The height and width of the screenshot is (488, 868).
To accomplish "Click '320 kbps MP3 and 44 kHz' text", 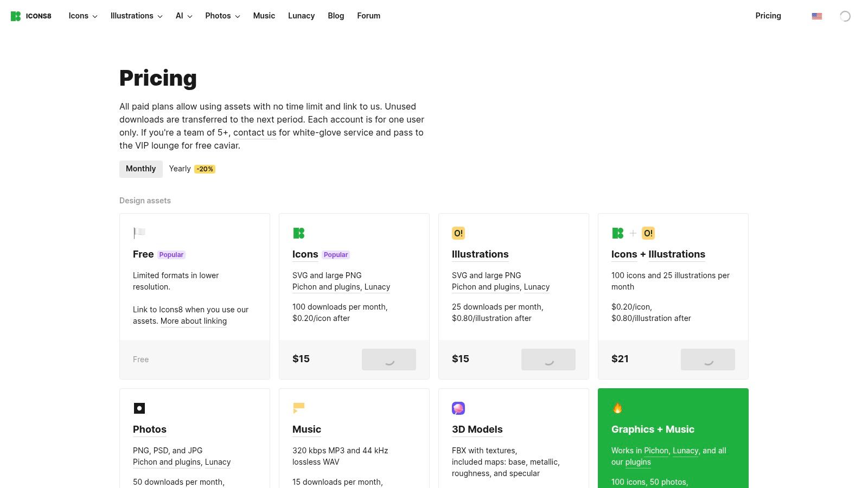I will (340, 451).
